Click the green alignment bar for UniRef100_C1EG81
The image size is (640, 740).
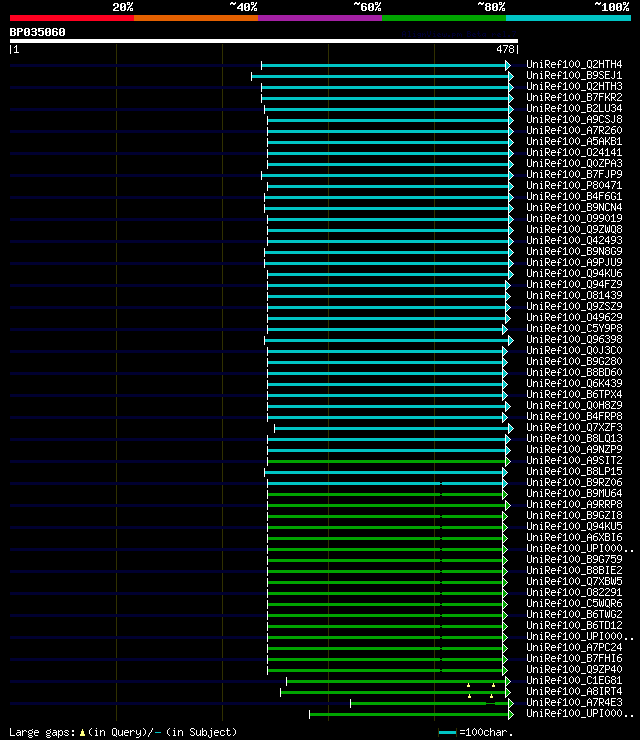pos(396,681)
